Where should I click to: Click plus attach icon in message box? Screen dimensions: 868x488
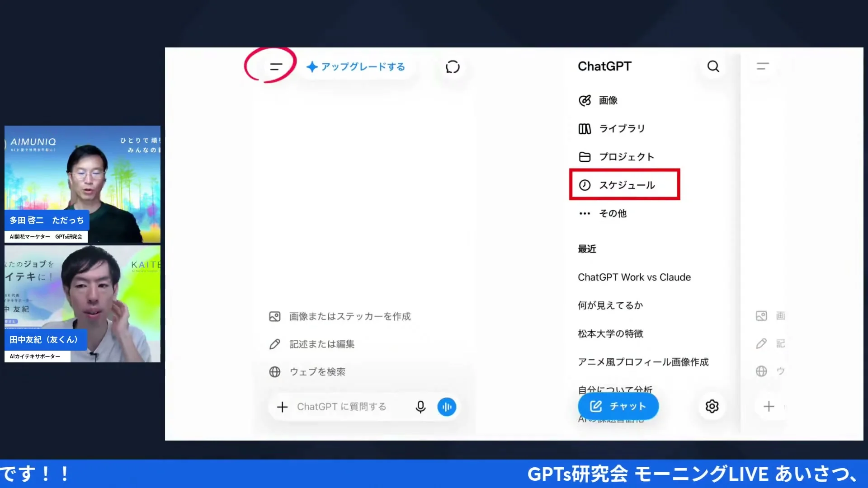(x=282, y=407)
